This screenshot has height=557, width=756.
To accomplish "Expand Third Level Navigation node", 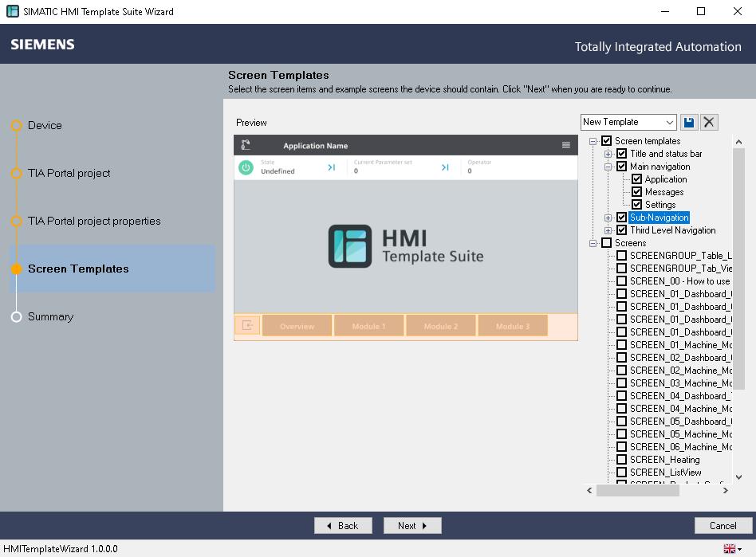I will click(608, 230).
